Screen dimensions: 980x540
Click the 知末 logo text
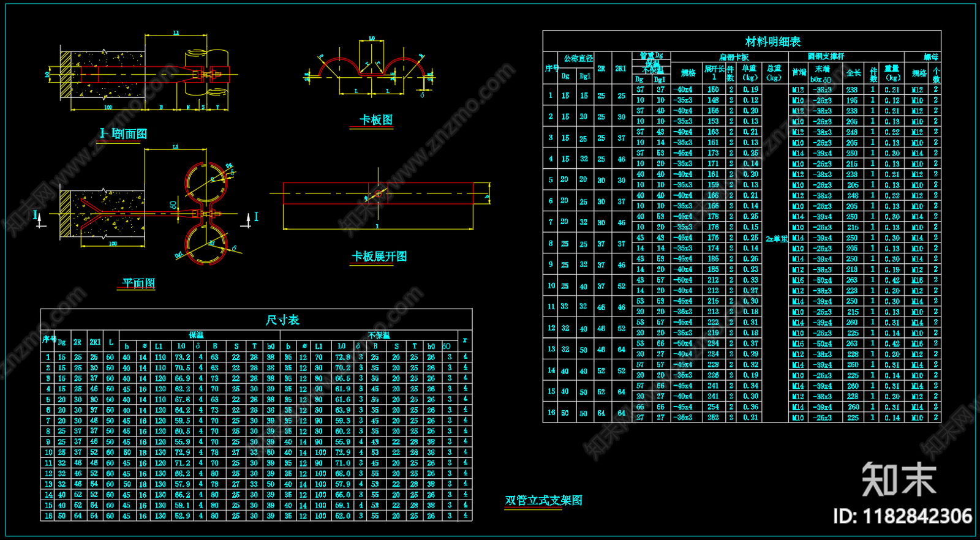pos(899,479)
